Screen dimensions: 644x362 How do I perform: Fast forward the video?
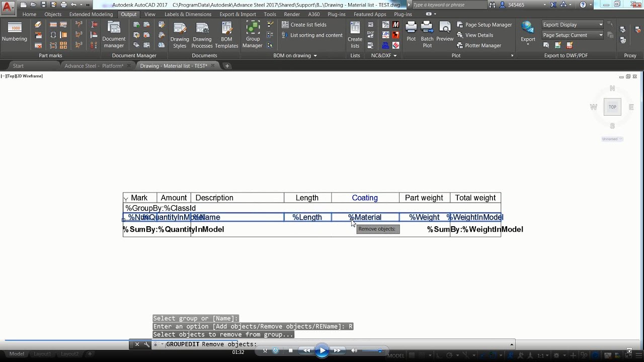tap(338, 350)
